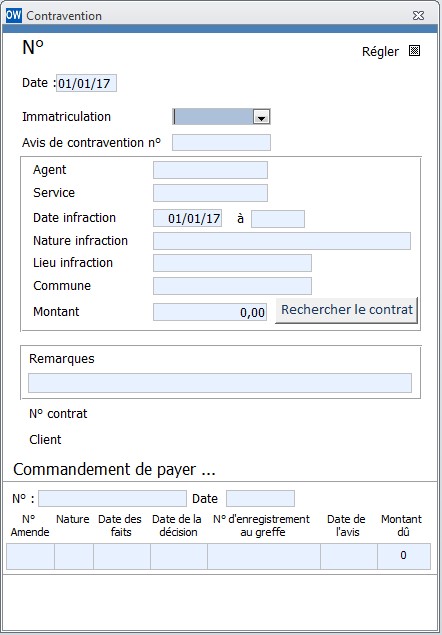Click the Commune input field
Image resolution: width=442 pixels, height=635 pixels.
click(232, 286)
